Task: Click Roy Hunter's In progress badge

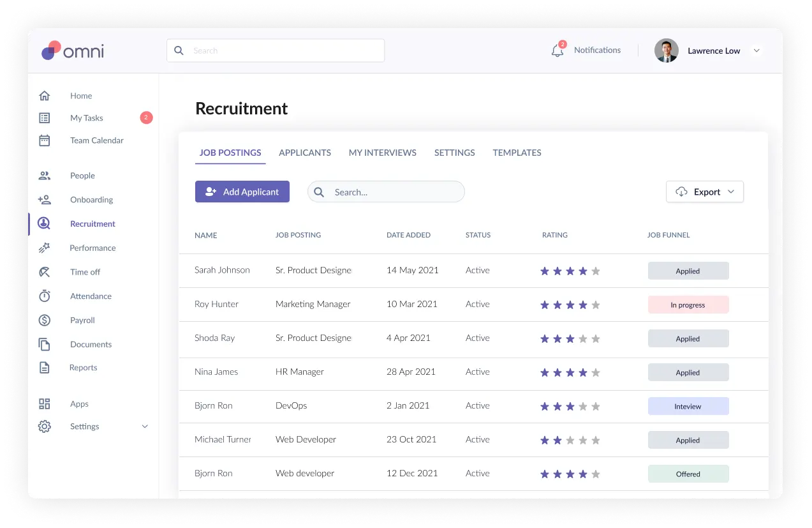Action: tap(688, 305)
